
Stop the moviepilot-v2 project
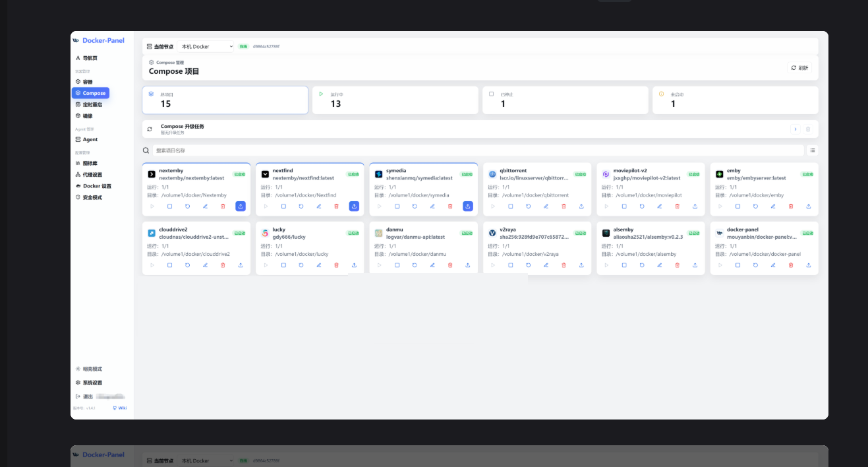[x=624, y=206]
